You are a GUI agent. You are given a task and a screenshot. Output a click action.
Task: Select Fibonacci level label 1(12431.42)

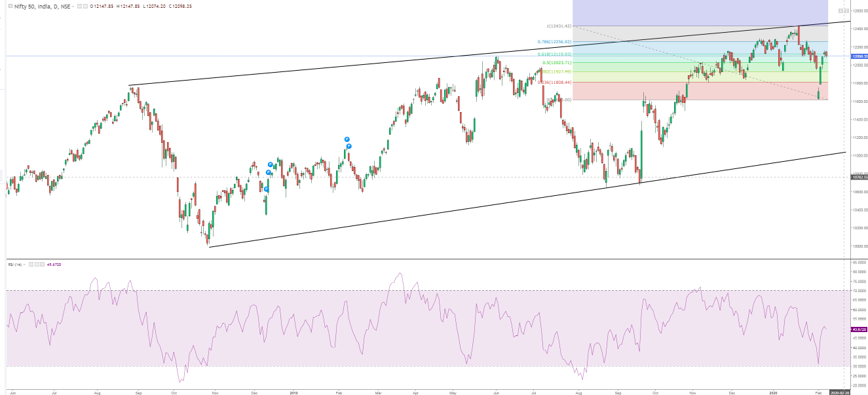559,26
